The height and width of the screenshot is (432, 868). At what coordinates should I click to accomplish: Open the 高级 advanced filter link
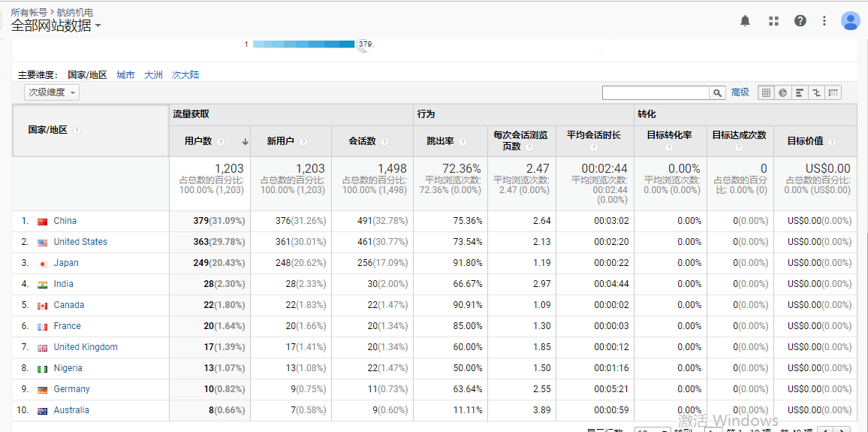point(740,92)
